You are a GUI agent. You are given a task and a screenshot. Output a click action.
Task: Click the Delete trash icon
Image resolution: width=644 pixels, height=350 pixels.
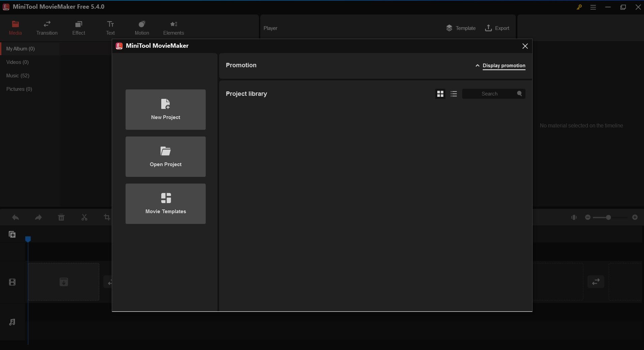click(61, 218)
